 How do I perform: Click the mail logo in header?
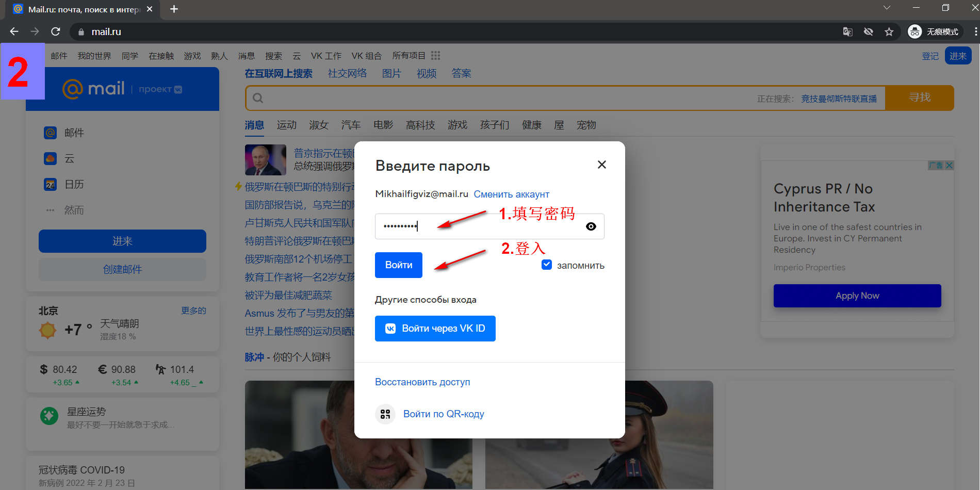pyautogui.click(x=93, y=89)
